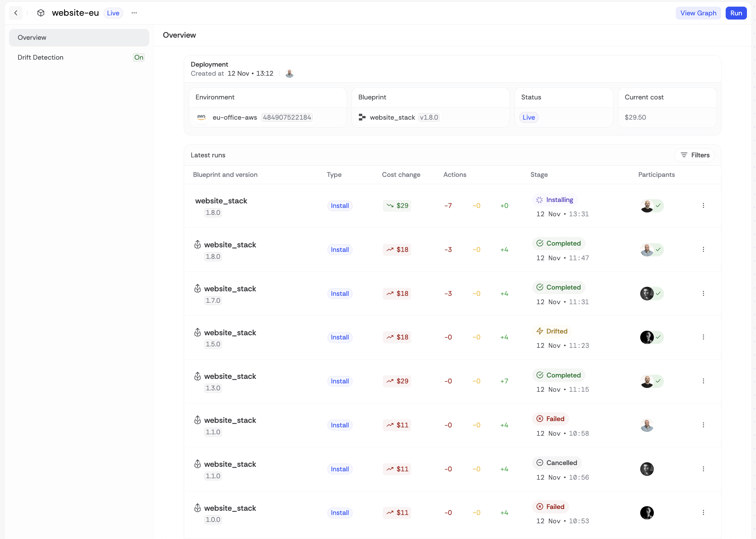Click the approval checkmark on the 1.7.0 run
Screen dimensions: 756x539
[658, 293]
